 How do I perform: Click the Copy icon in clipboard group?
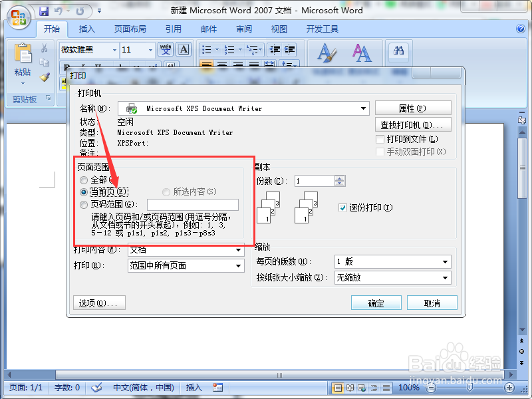pyautogui.click(x=45, y=63)
